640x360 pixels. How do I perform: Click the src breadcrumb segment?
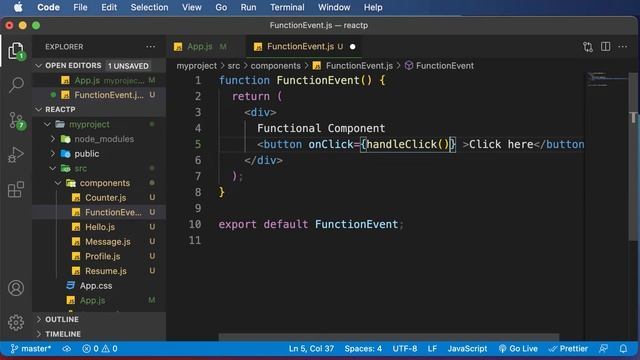point(233,66)
